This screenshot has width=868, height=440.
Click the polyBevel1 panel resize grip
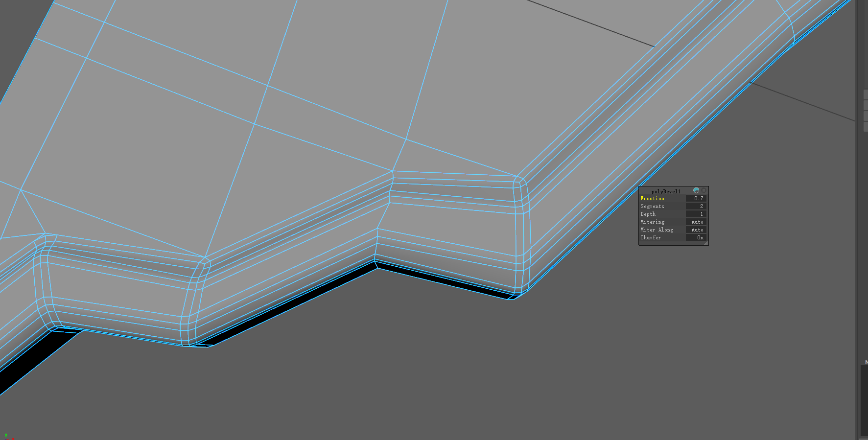pos(706,243)
